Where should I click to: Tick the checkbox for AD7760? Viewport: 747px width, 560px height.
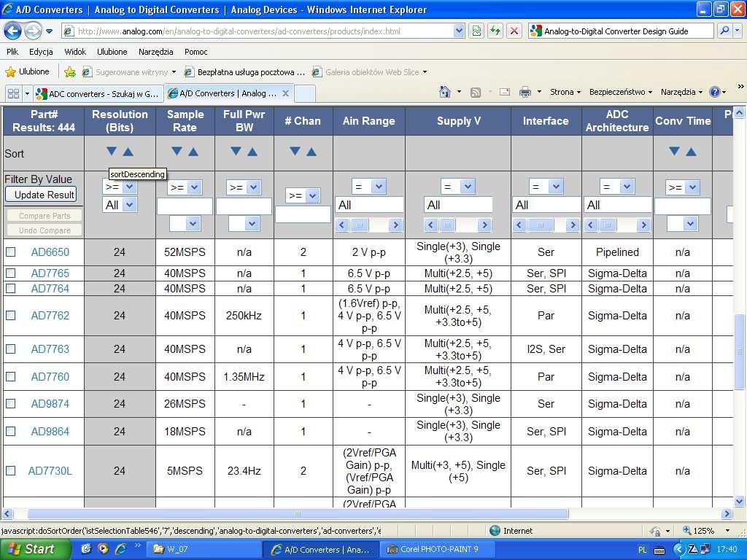(10, 377)
